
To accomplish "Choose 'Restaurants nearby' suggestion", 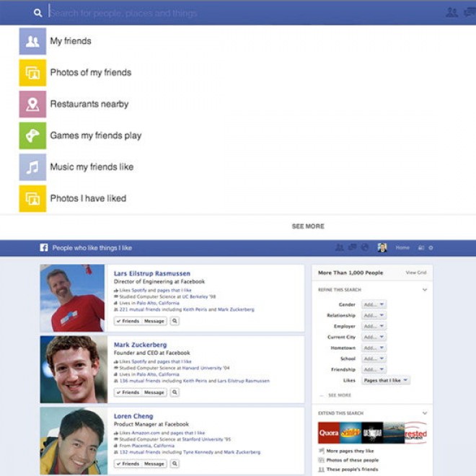I will point(89,104).
